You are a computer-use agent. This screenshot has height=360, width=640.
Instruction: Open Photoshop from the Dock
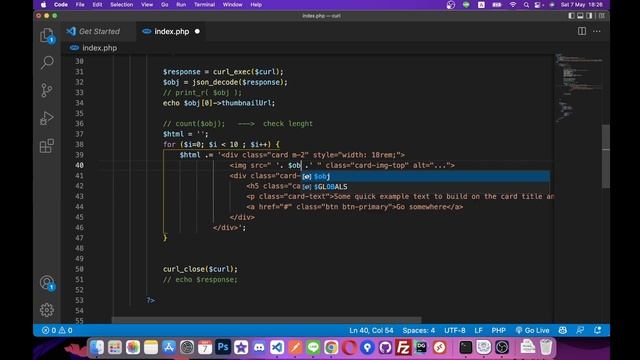point(223,347)
